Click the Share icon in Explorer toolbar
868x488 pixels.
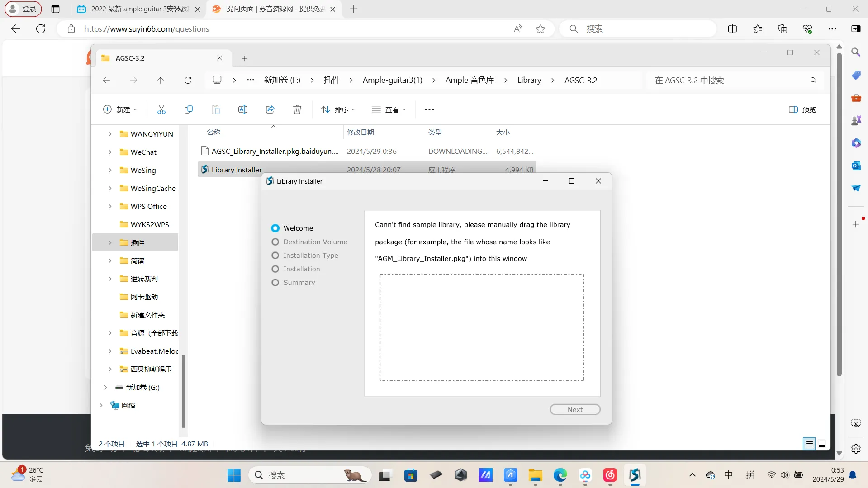270,109
